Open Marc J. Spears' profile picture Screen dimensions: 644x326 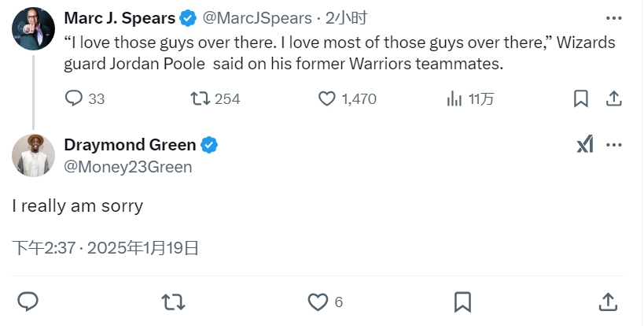[32, 30]
